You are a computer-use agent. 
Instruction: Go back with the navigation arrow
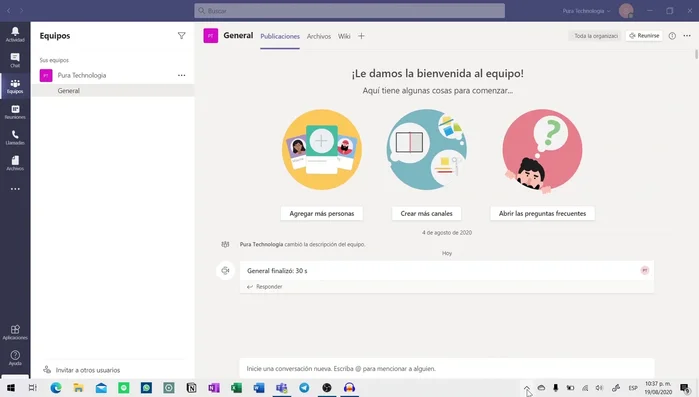(x=8, y=11)
